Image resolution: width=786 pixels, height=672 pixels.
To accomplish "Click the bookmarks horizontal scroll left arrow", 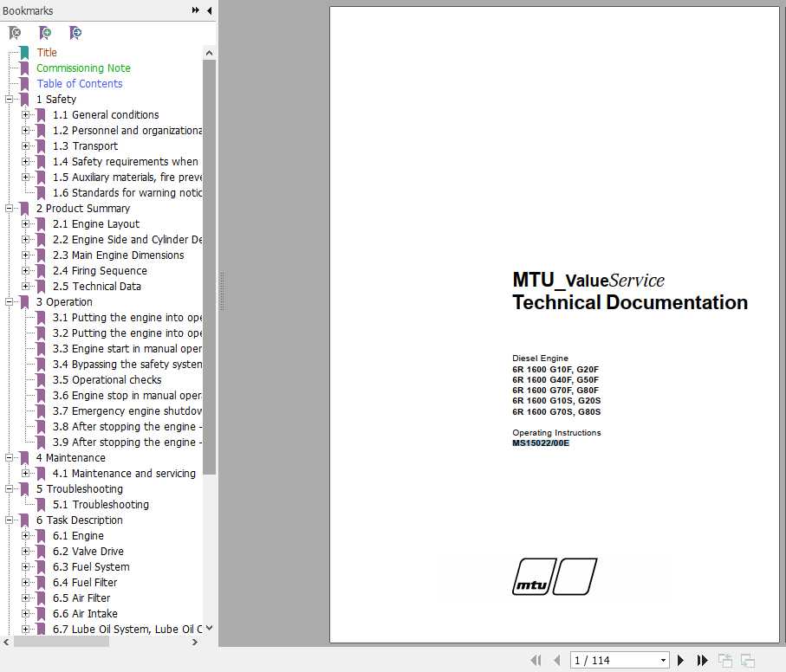I will point(6,642).
